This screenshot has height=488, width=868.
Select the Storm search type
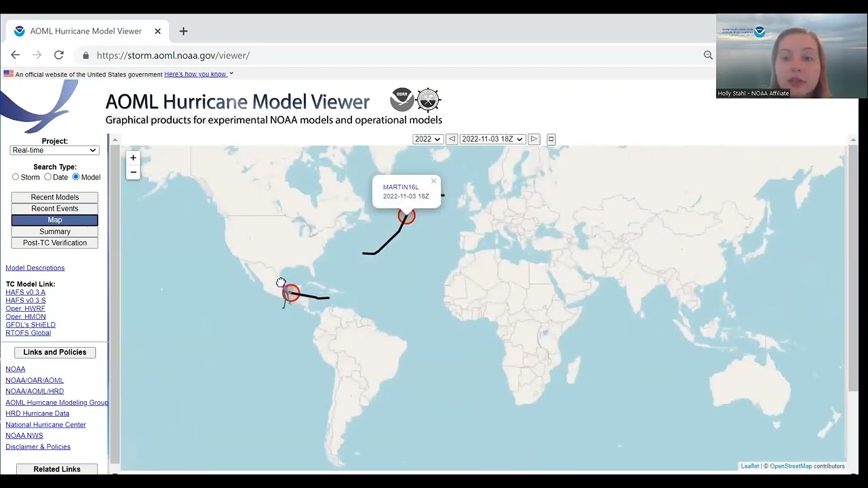tap(16, 177)
